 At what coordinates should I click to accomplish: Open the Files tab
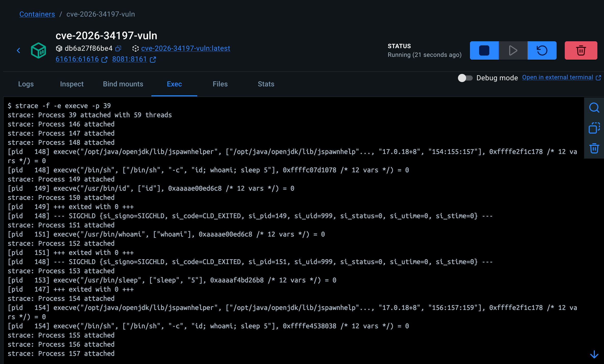click(x=220, y=84)
